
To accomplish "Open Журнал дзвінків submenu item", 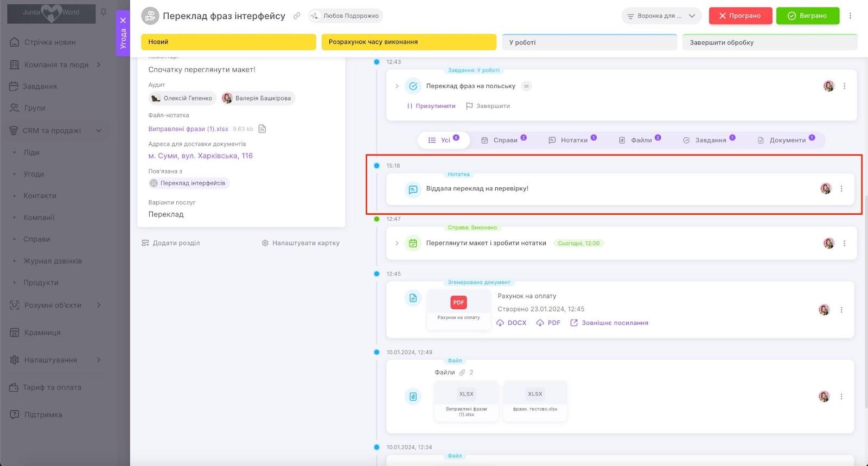I will (x=53, y=261).
